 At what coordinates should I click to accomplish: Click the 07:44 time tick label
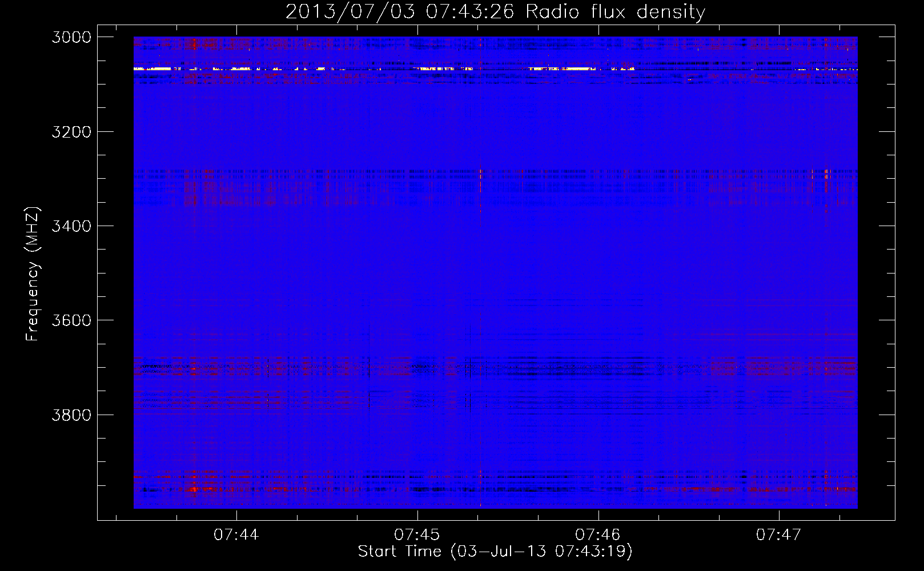(x=236, y=535)
